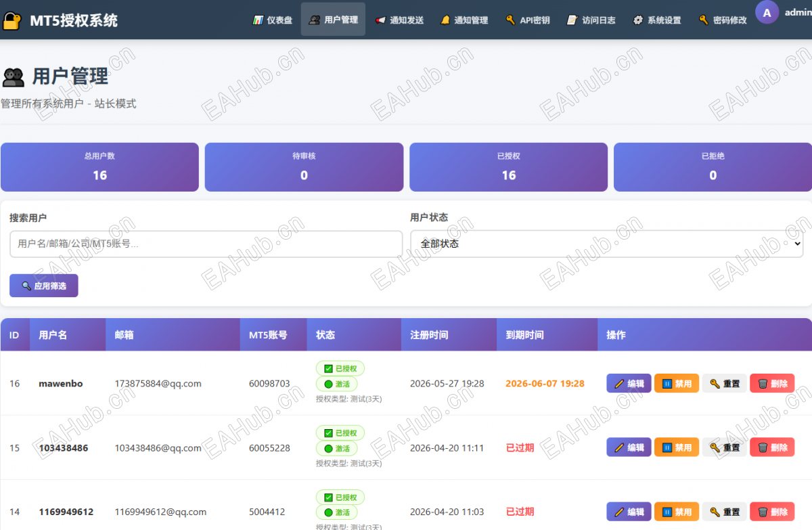Click the users icon next to 用户管理 heading

pos(13,76)
